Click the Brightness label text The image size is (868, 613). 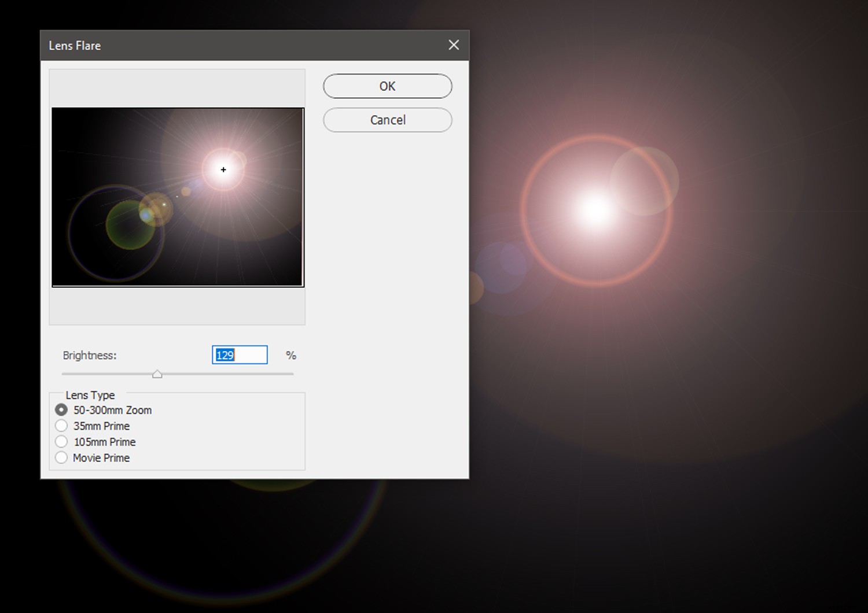[90, 355]
